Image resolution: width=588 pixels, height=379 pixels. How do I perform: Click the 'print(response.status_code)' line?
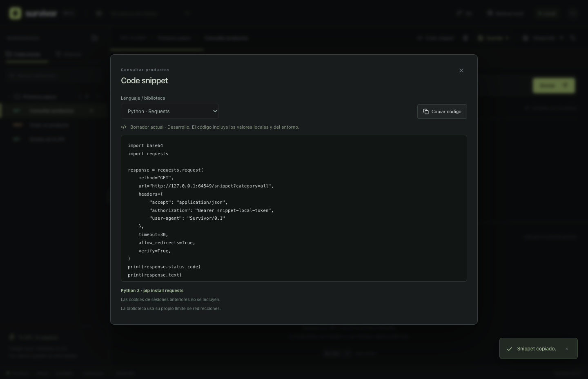164,267
